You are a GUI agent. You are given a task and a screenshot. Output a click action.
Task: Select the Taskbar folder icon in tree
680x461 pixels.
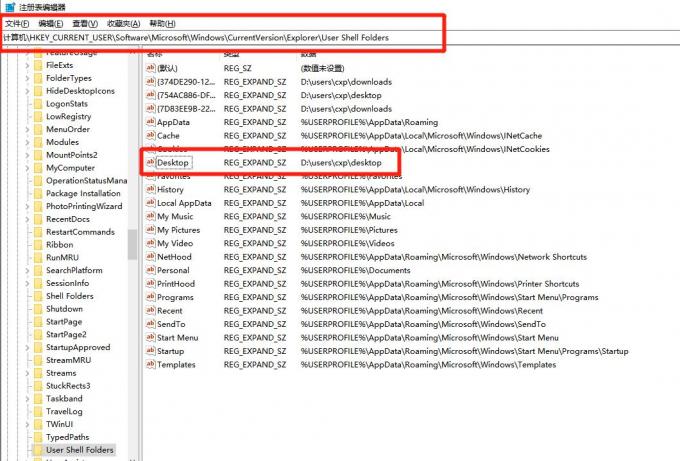click(39, 399)
